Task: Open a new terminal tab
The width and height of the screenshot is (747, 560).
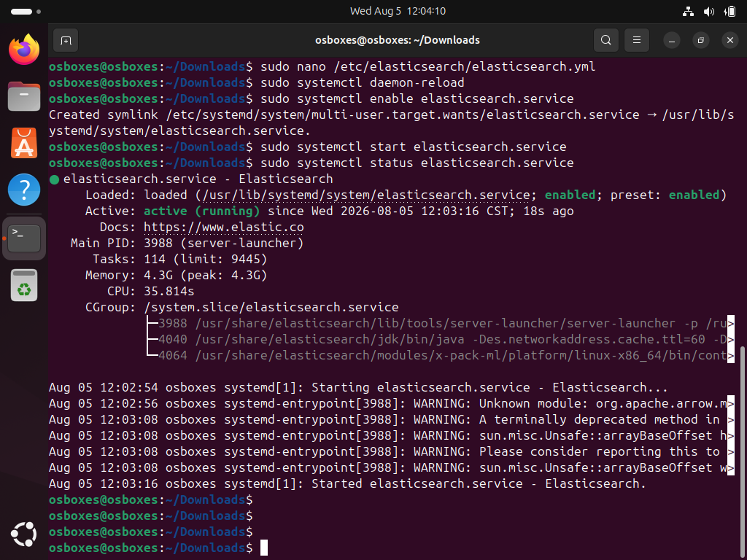Action: (66, 41)
